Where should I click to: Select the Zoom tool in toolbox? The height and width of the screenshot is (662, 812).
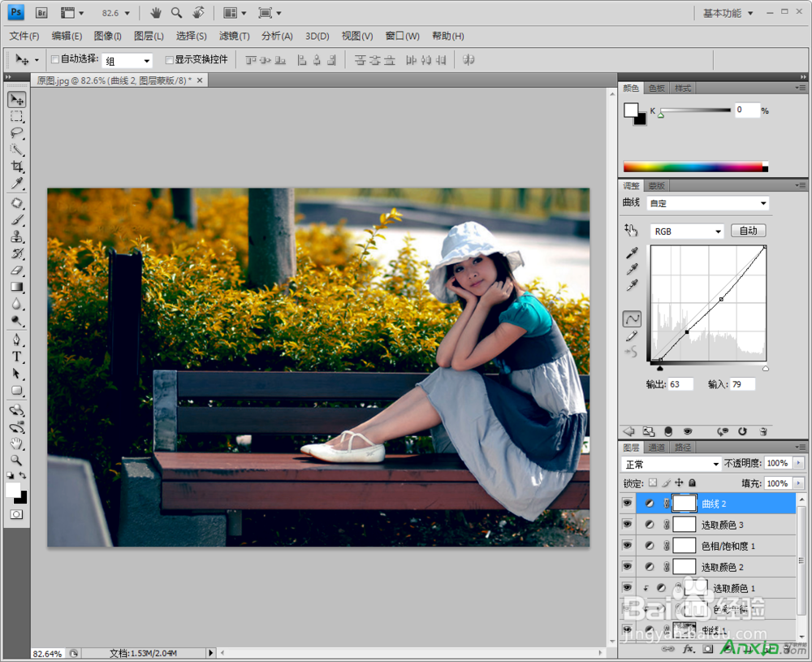pos(16,460)
